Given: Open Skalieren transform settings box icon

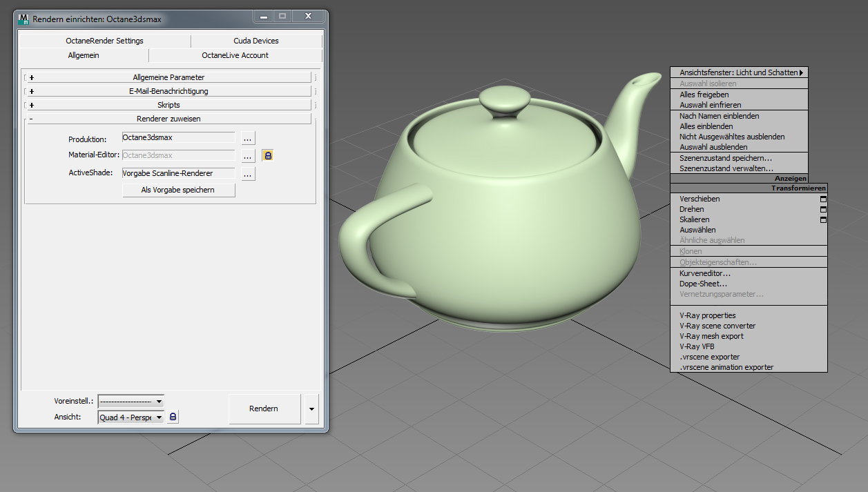Looking at the screenshot, I should point(823,219).
